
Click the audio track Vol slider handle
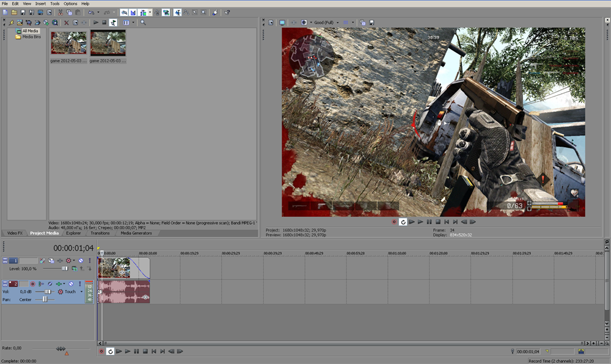click(48, 292)
